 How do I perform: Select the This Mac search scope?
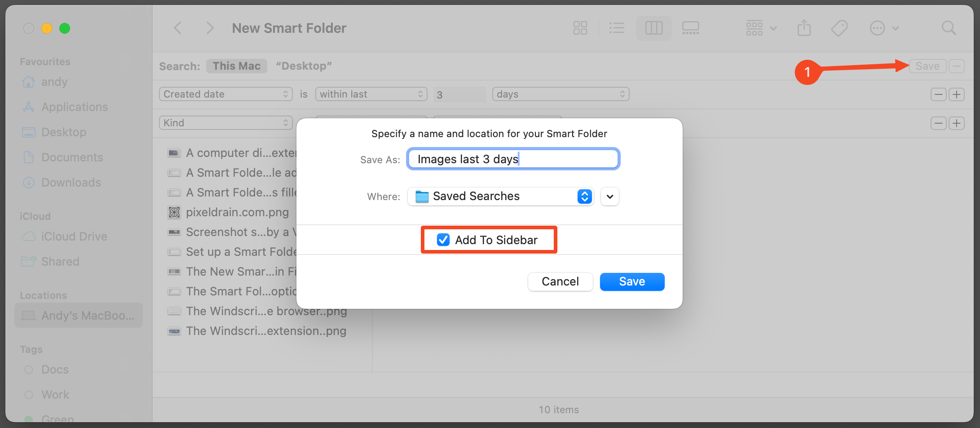(236, 66)
